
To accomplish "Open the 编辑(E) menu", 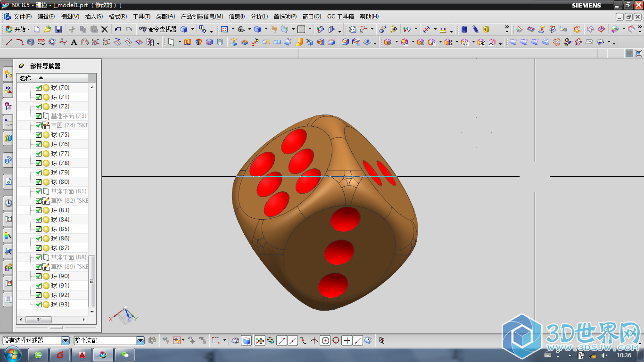I will 46,16.
